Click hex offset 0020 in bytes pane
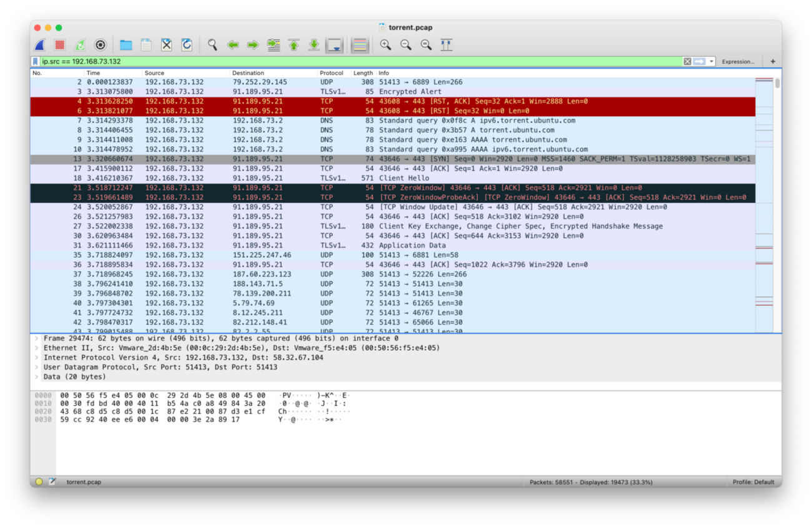The width and height of the screenshot is (812, 527). pos(43,411)
